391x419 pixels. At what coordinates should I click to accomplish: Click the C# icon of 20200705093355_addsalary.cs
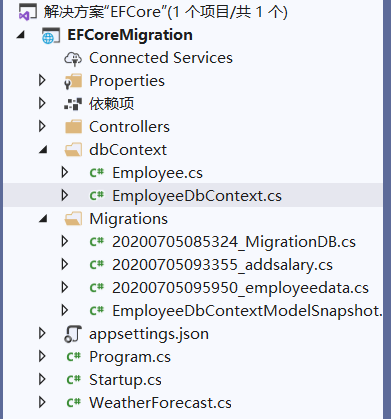click(x=97, y=265)
